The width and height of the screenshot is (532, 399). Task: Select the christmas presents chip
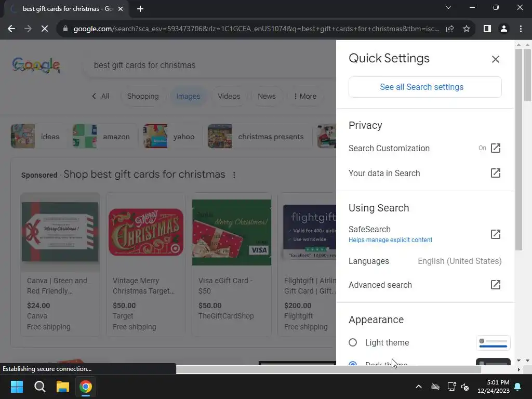259,137
